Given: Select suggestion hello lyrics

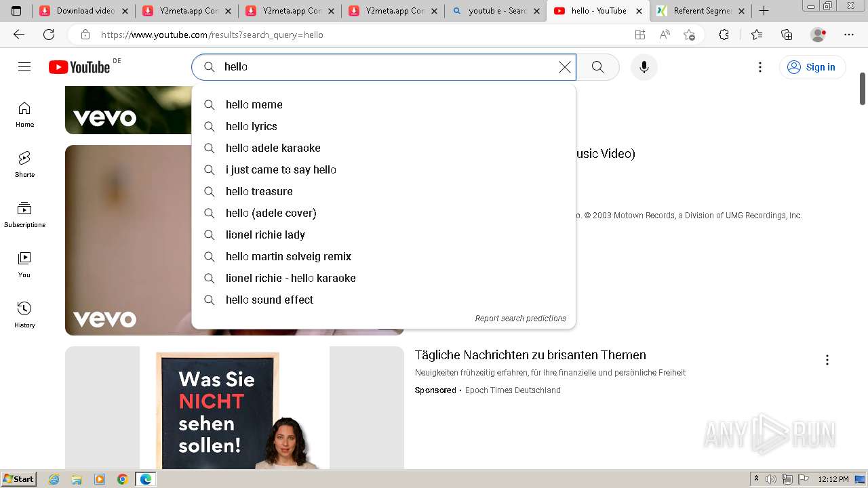Looking at the screenshot, I should click(384, 126).
